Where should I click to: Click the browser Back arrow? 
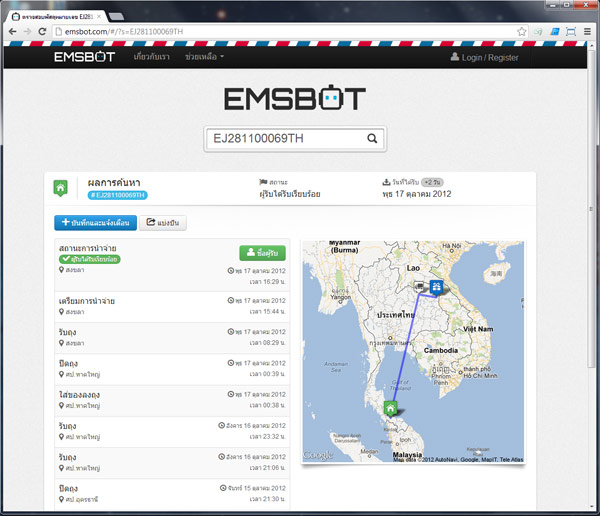coord(12,31)
